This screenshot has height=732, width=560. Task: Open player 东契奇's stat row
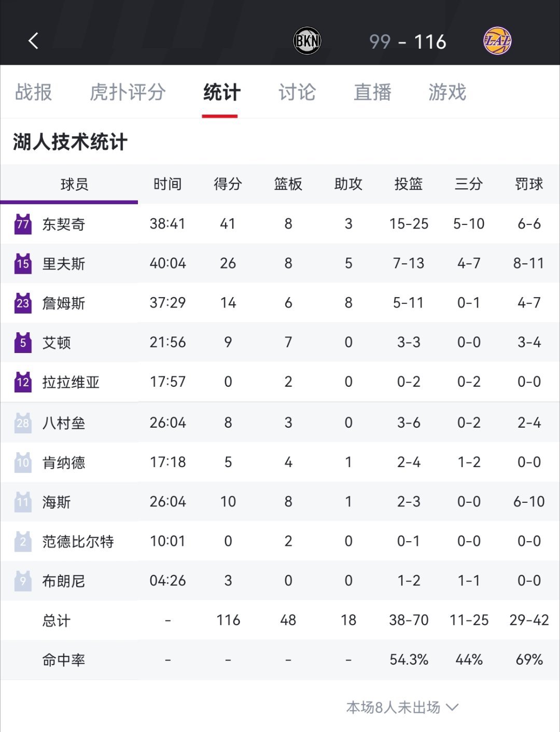point(207,224)
